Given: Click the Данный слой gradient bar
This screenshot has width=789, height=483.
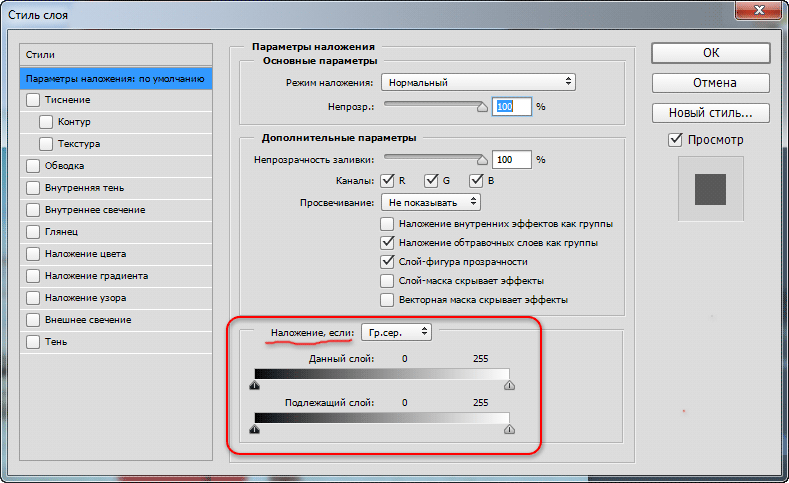Looking at the screenshot, I should click(x=382, y=373).
